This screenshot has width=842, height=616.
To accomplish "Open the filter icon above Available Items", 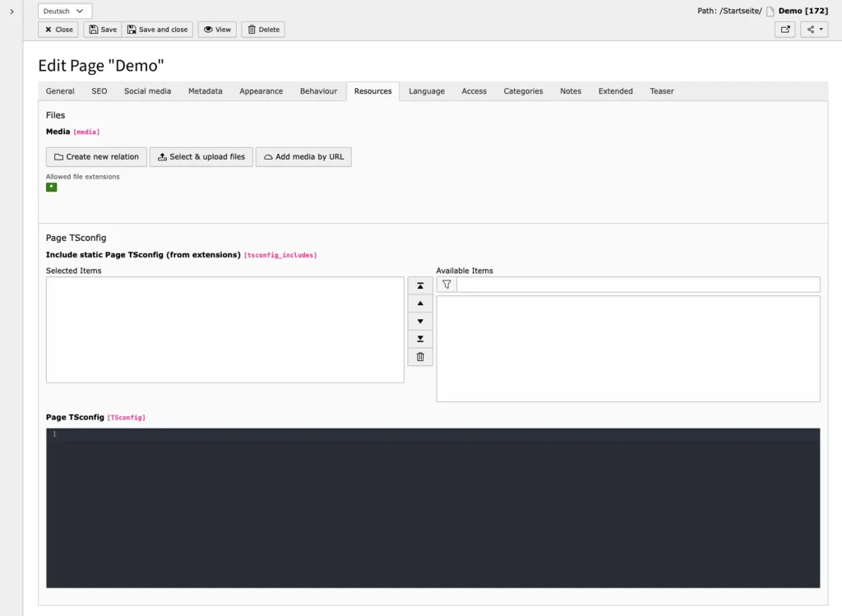I will pyautogui.click(x=446, y=284).
